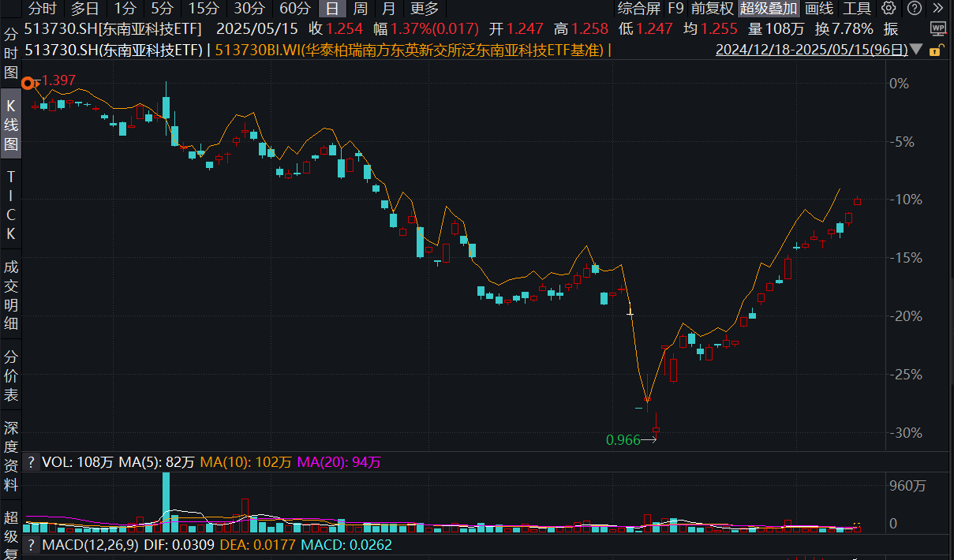
Task: Open the 画线 drawing tools menu
Action: coord(820,9)
